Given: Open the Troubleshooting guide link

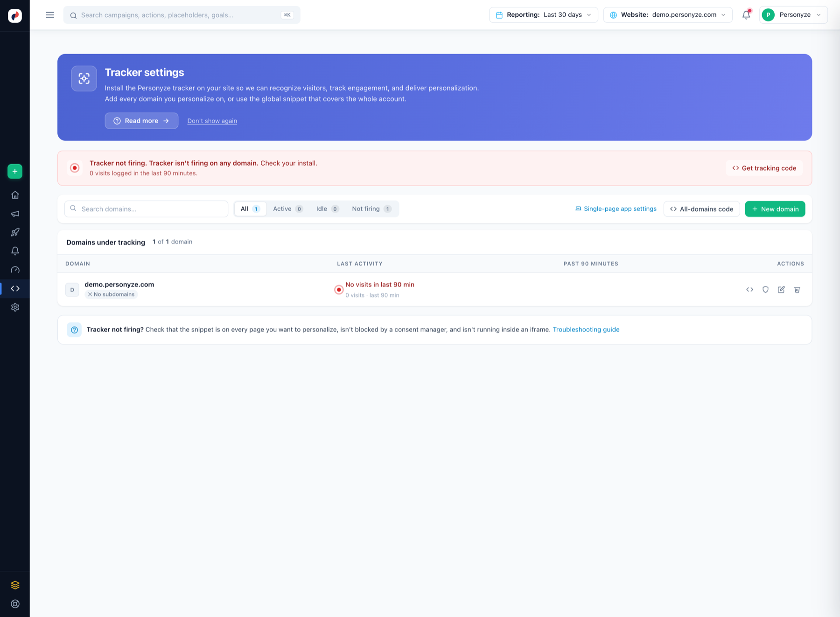Looking at the screenshot, I should tap(586, 330).
